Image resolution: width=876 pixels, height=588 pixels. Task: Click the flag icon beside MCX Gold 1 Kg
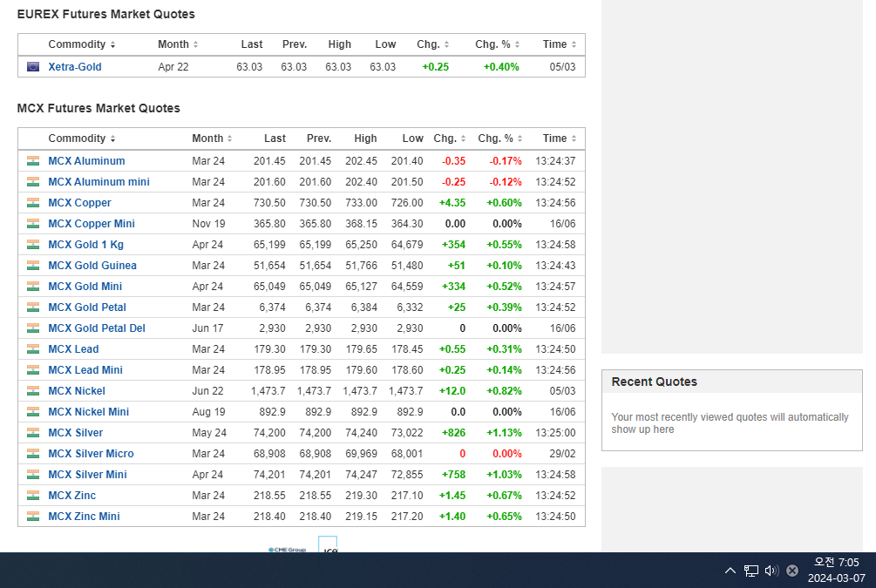coord(33,245)
